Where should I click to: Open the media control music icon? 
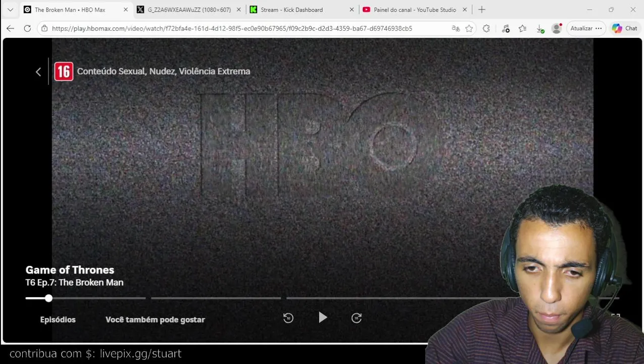506,28
